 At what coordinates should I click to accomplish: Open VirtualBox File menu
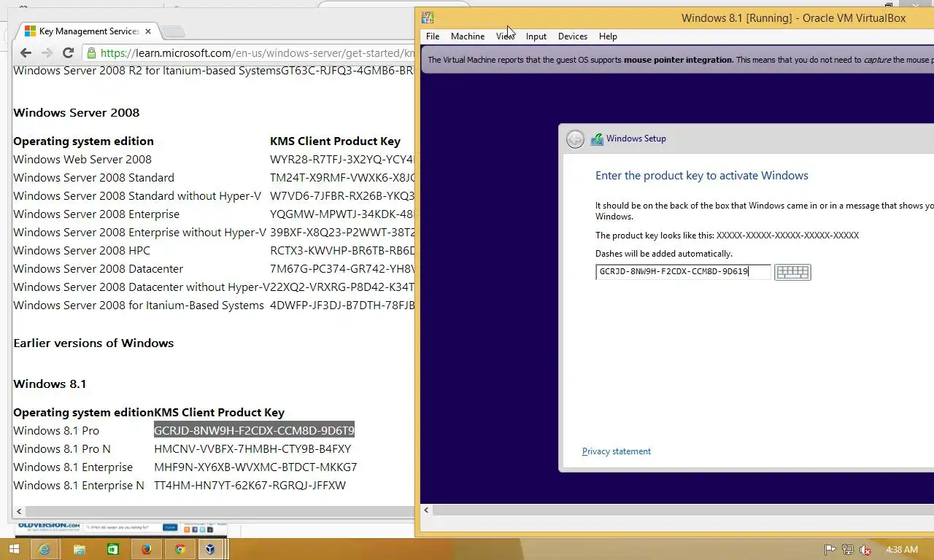click(433, 36)
